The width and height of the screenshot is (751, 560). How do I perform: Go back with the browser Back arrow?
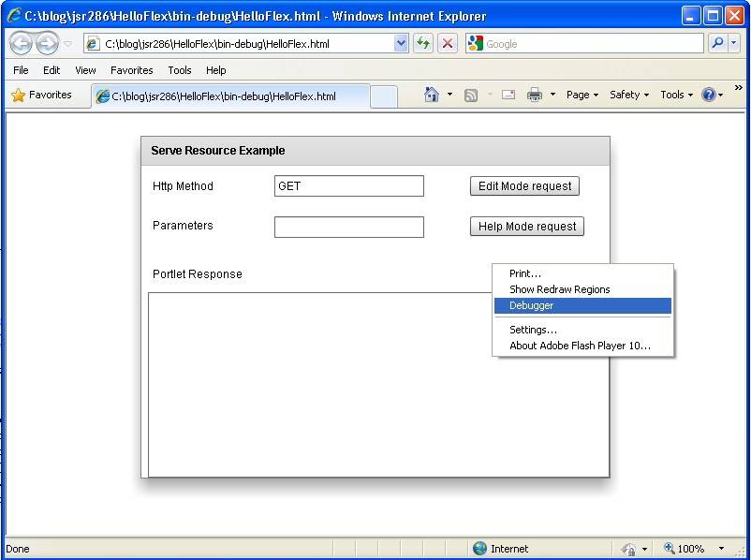click(x=21, y=44)
